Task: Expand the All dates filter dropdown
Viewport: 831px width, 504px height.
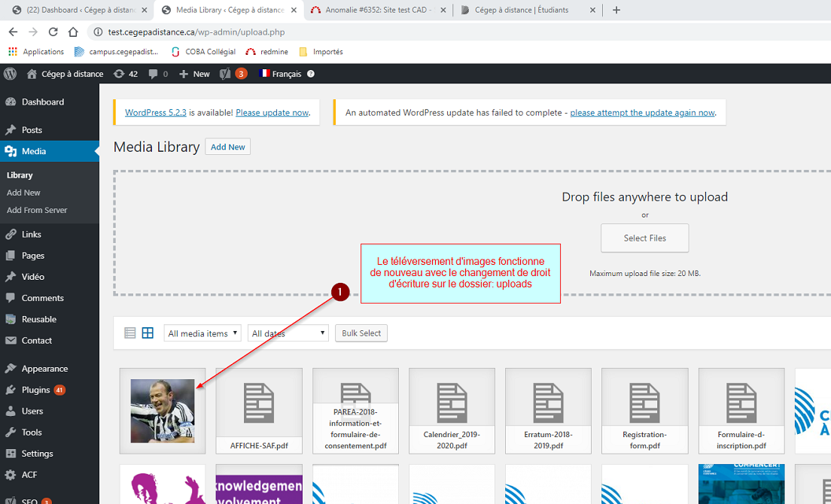Action: (x=288, y=333)
